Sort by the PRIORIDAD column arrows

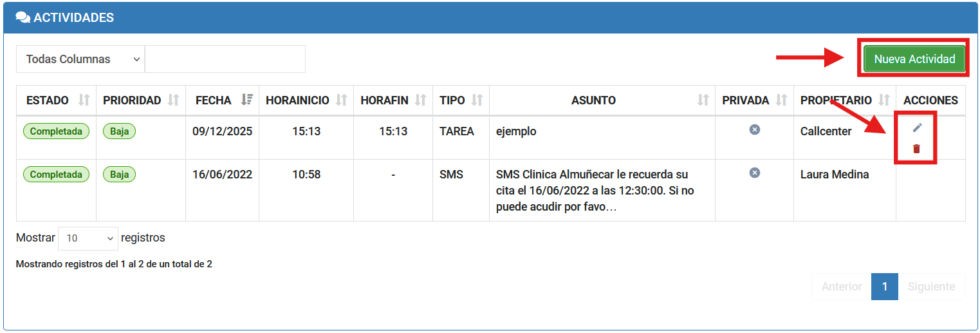pyautogui.click(x=173, y=100)
